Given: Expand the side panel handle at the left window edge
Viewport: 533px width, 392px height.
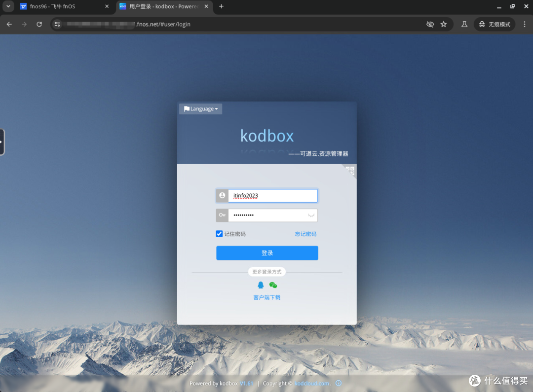Looking at the screenshot, I should click(x=2, y=142).
